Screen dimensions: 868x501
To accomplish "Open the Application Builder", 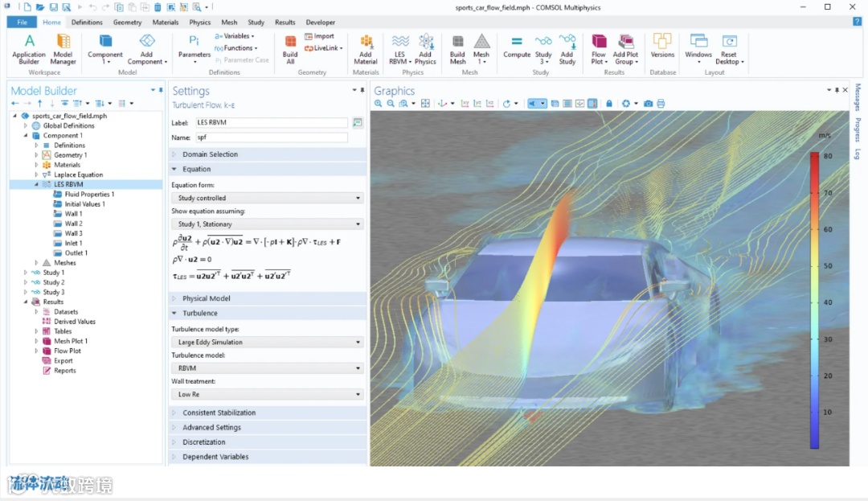I will [x=29, y=49].
